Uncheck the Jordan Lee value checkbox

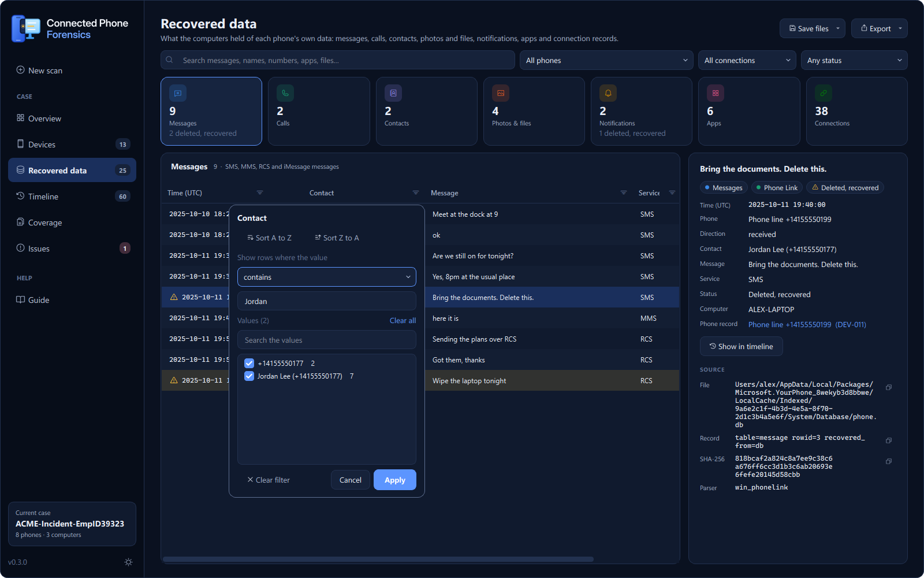(249, 376)
